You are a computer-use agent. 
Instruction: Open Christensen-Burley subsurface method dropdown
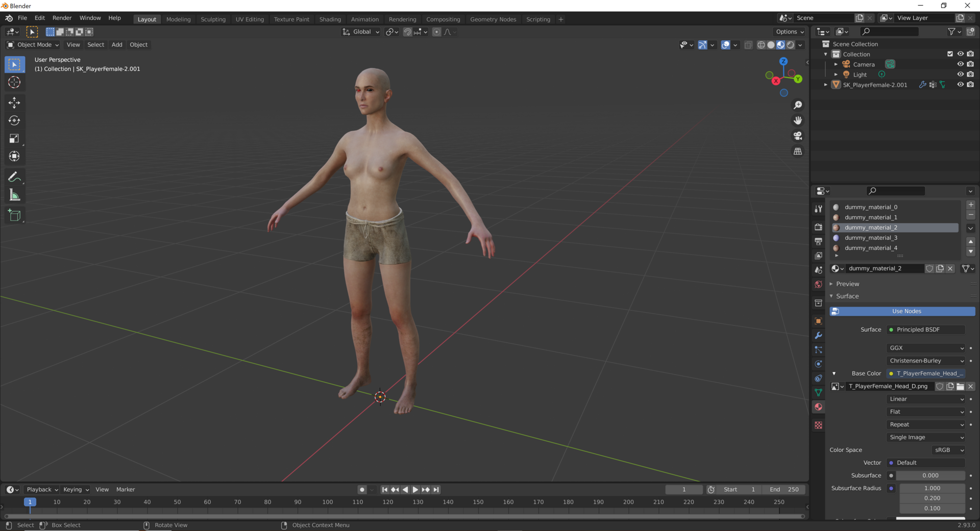pos(926,361)
